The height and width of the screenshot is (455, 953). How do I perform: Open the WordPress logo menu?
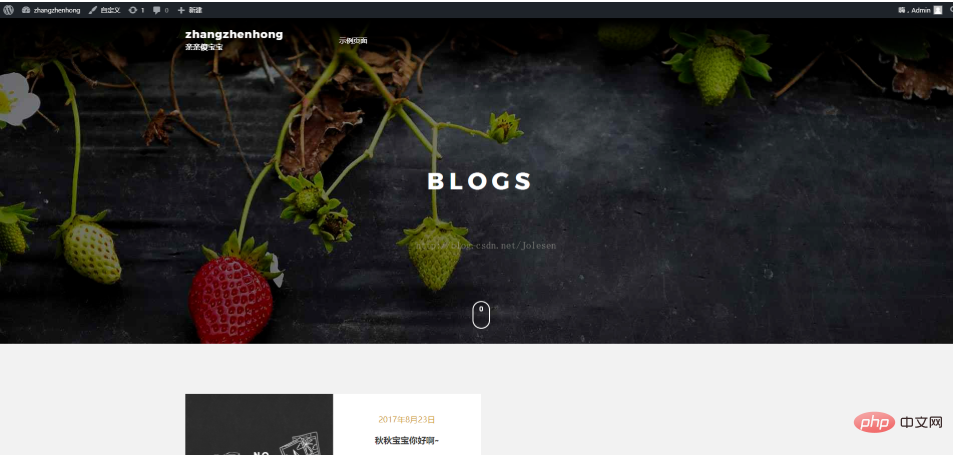9,10
